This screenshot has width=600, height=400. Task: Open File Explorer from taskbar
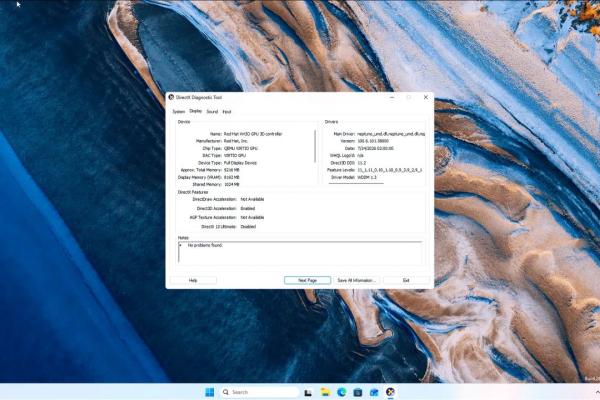[x=325, y=392]
